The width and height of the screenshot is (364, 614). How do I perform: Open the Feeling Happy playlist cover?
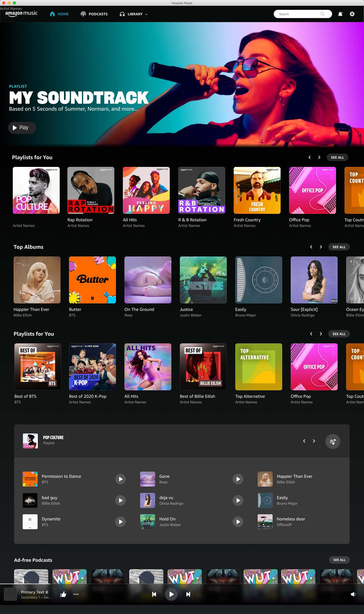[x=146, y=190]
